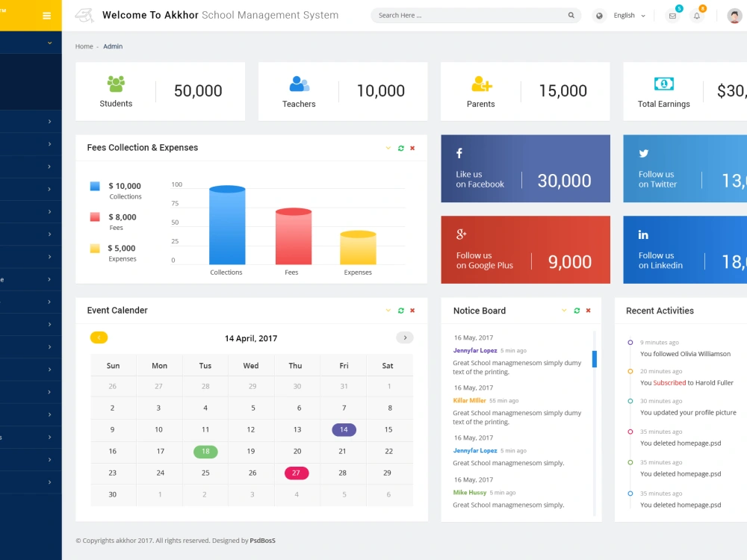The width and height of the screenshot is (747, 560).
Task: Click the Google Plus icon
Action: (x=461, y=234)
